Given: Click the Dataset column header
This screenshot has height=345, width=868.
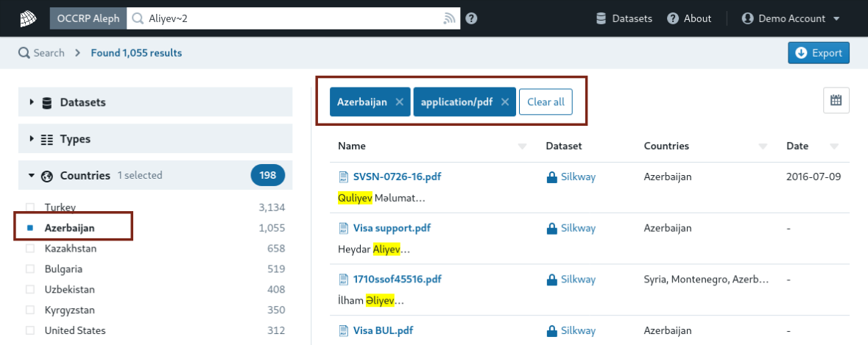Looking at the screenshot, I should [563, 146].
